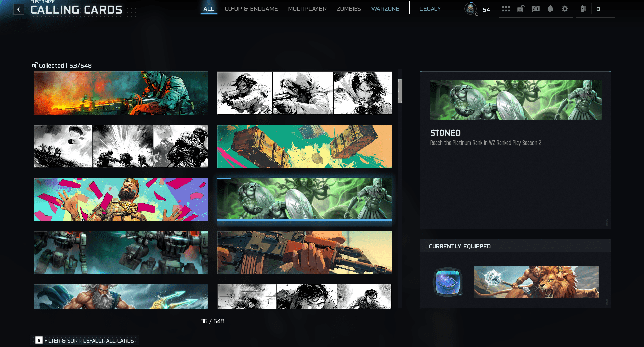Viewport: 644px width, 347px height.
Task: Open the social party friends icon
Action: pyautogui.click(x=584, y=9)
